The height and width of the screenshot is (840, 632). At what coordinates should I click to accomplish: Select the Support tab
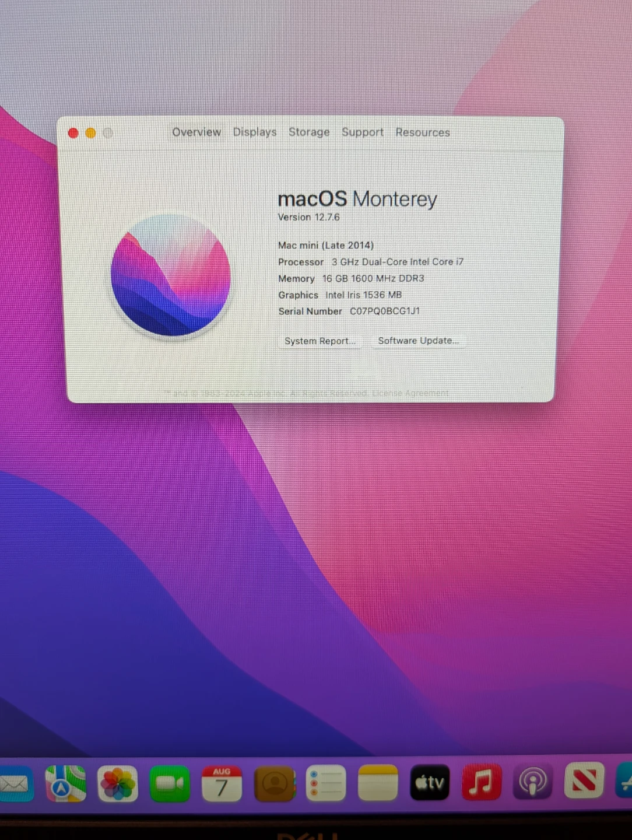(x=363, y=132)
